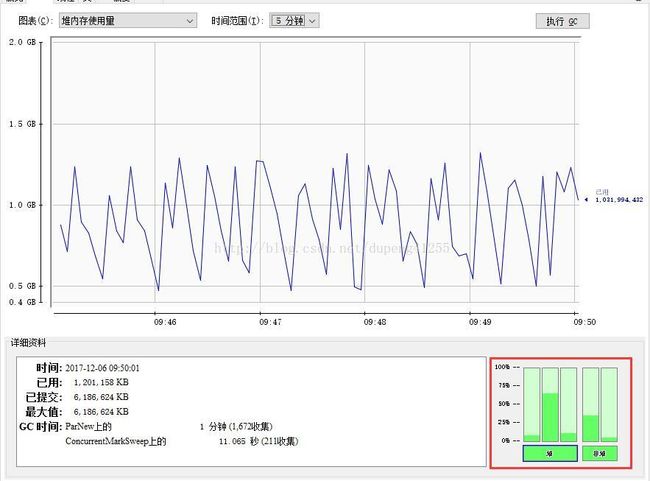Click the 已用 1,031,994,432 chart label
Image resolution: width=650 pixels, height=481 pixels.
(x=618, y=196)
